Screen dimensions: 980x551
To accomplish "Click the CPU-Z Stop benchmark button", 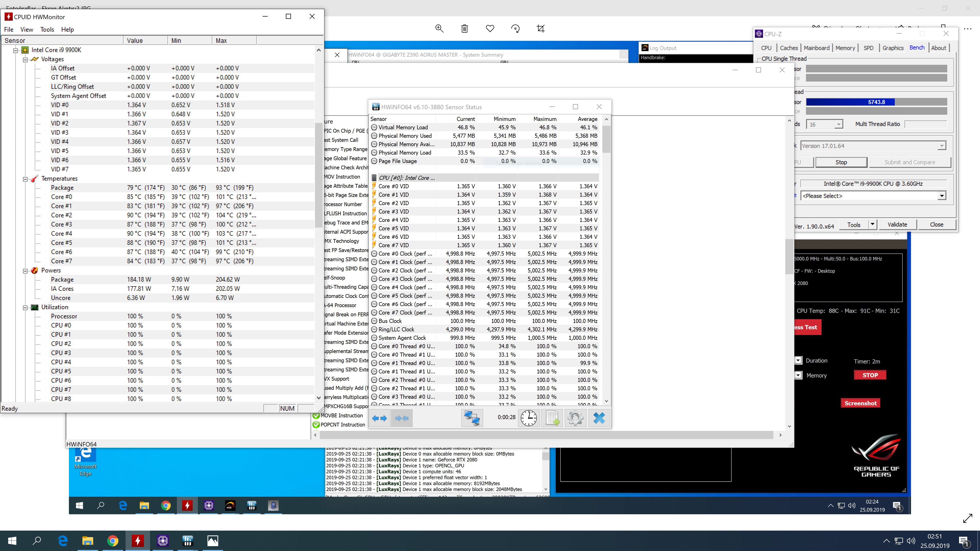I will pos(841,162).
